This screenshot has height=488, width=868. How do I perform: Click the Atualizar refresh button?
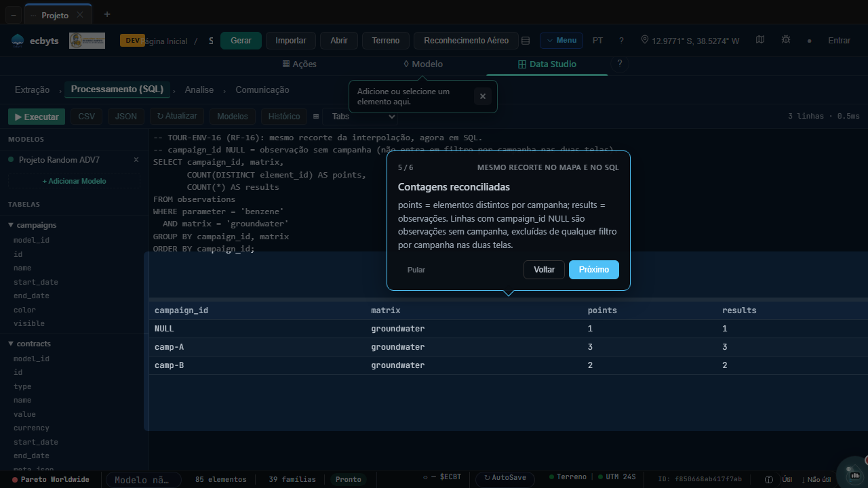pyautogui.click(x=177, y=117)
